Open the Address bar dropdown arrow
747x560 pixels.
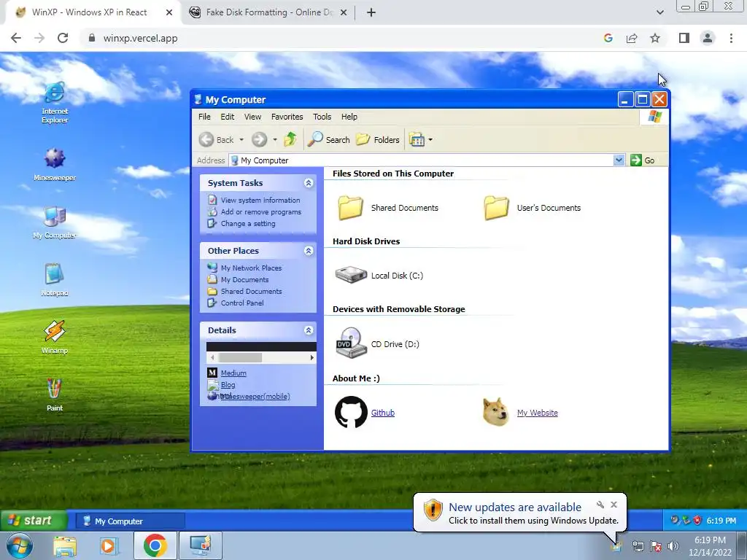(619, 160)
